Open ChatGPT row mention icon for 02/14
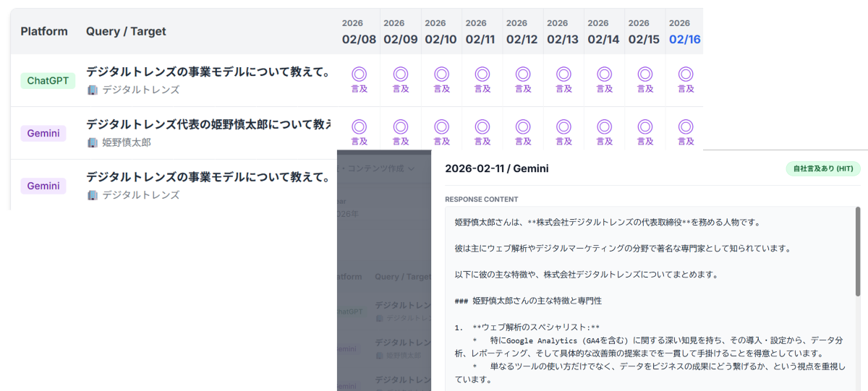Screen dimensions: 868x391 [604, 74]
